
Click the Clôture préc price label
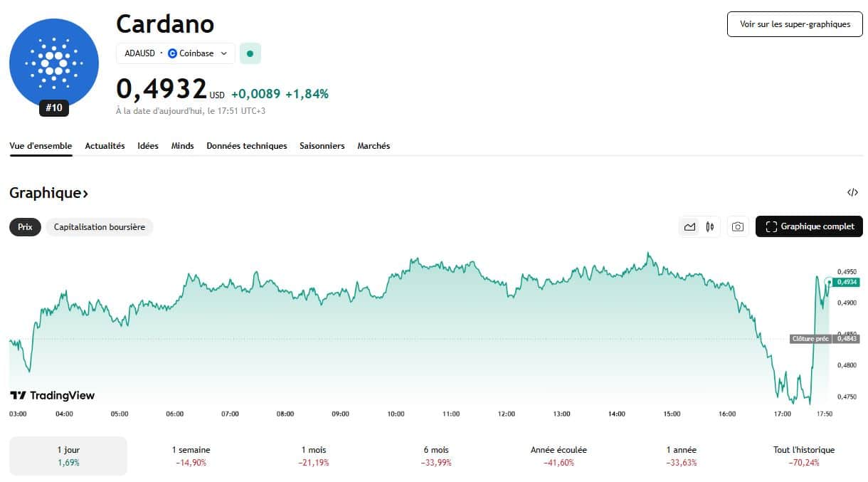coord(810,339)
